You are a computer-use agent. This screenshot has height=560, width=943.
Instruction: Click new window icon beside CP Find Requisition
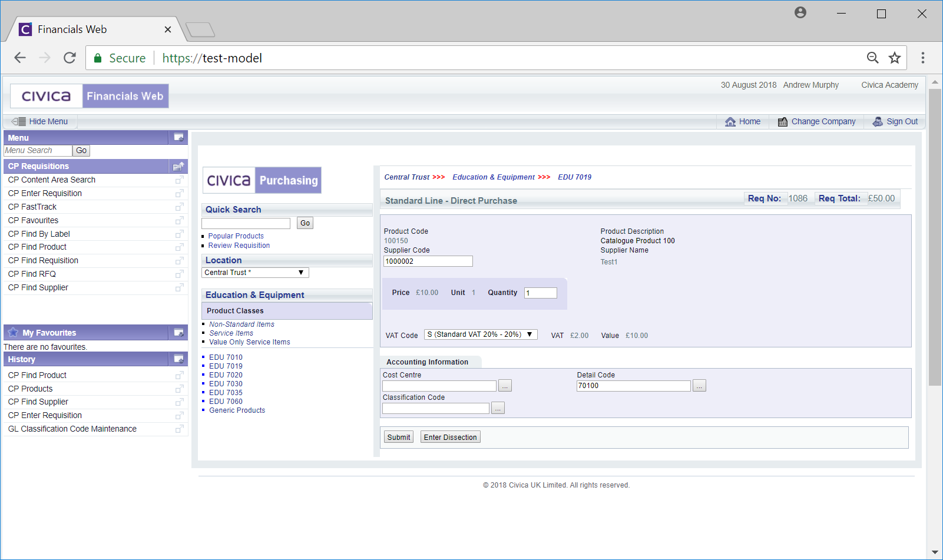point(179,260)
